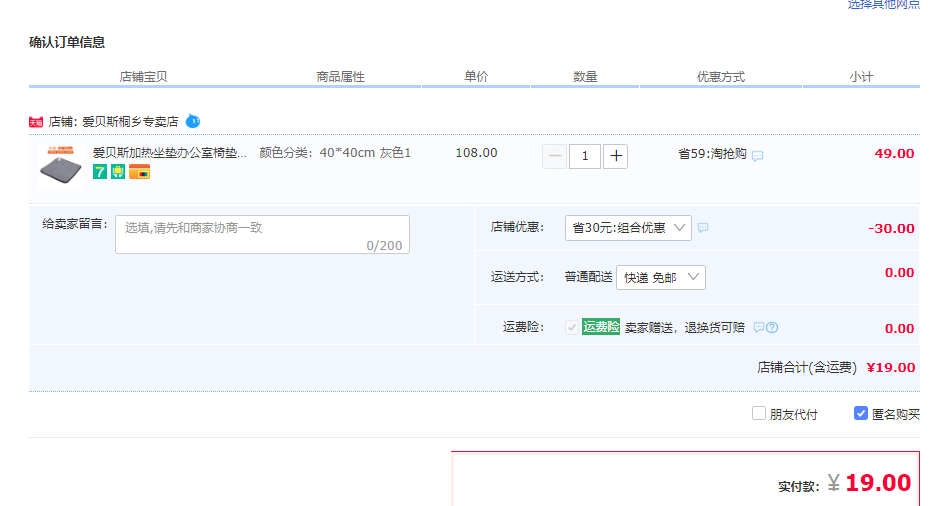Click the orange credit card badge

point(140,172)
